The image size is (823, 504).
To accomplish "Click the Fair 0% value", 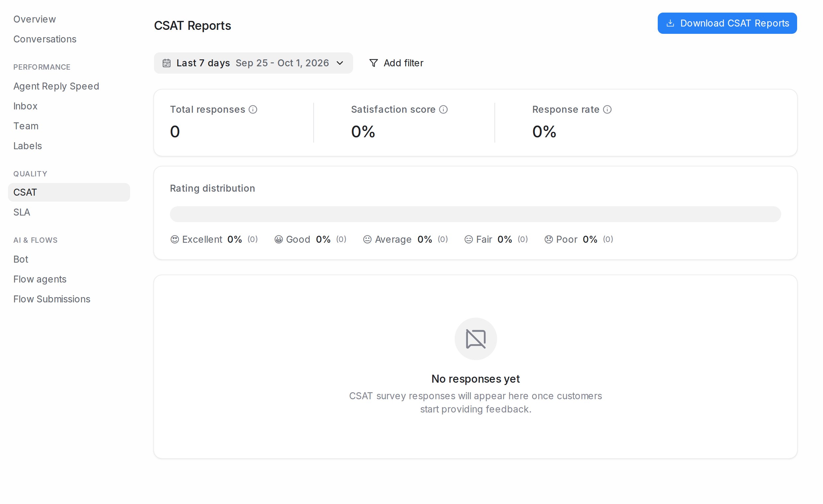I will (x=504, y=239).
